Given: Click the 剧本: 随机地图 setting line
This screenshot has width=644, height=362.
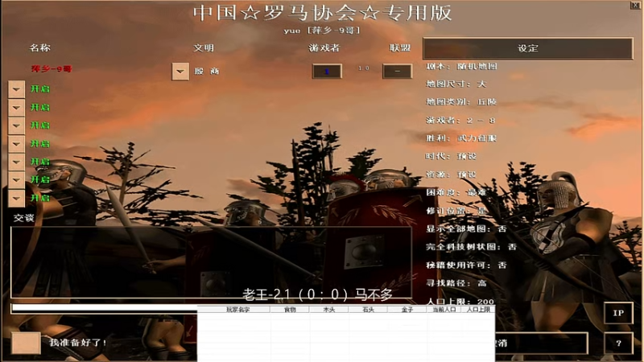Looking at the screenshot, I should 461,67.
